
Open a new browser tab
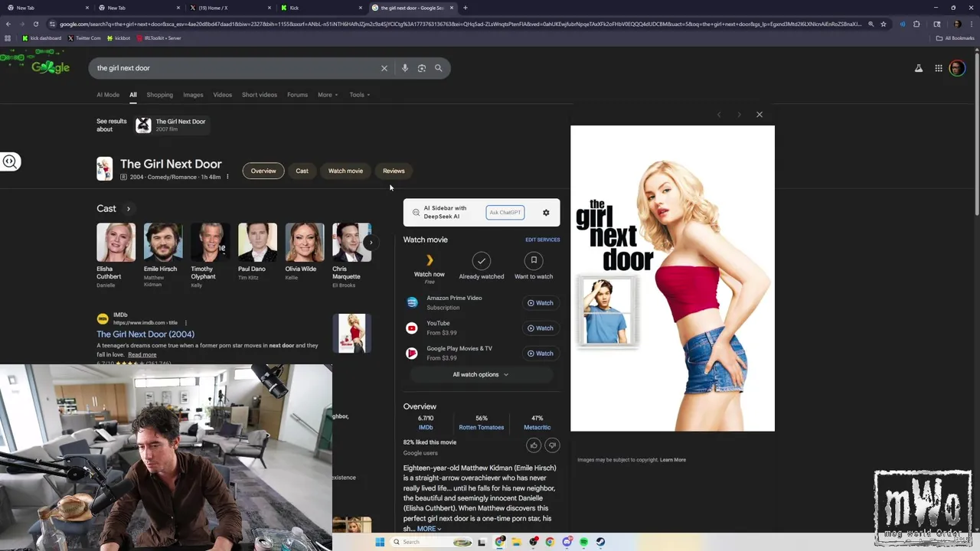coord(465,8)
